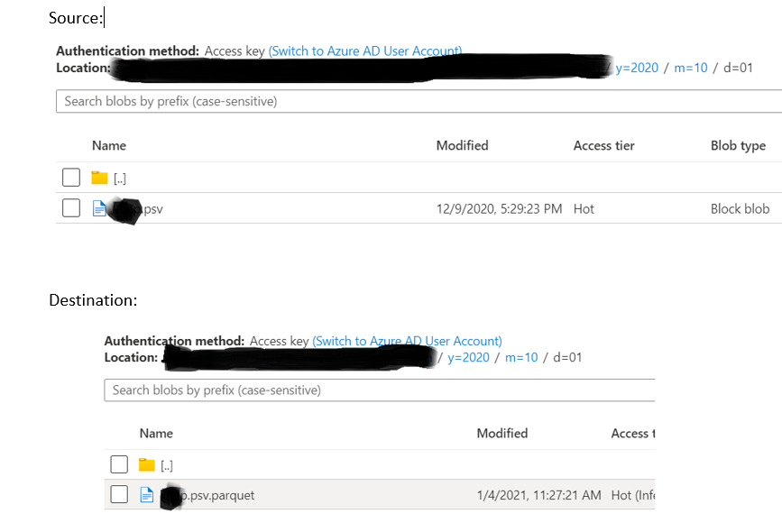Click the .psv block blob file icon
Screen dimensions: 782x532
click(x=99, y=207)
